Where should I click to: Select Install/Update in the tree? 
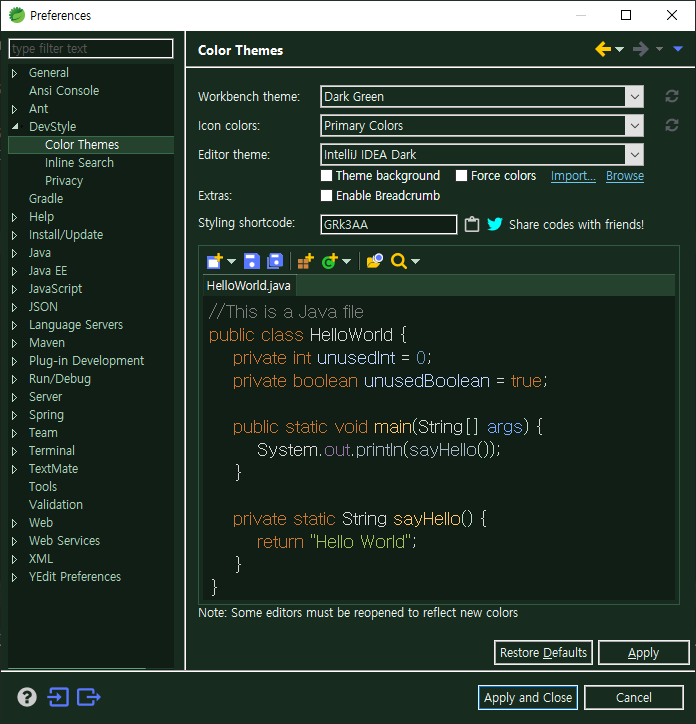(66, 235)
